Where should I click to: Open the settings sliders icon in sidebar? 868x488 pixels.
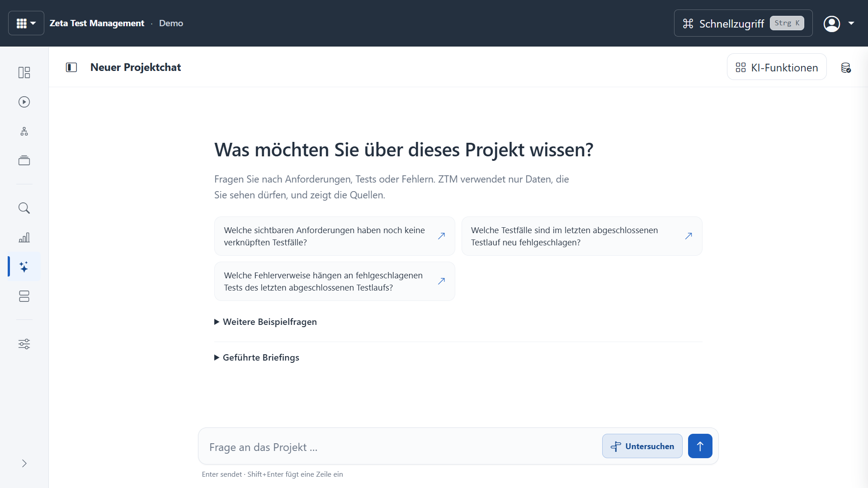[24, 344]
